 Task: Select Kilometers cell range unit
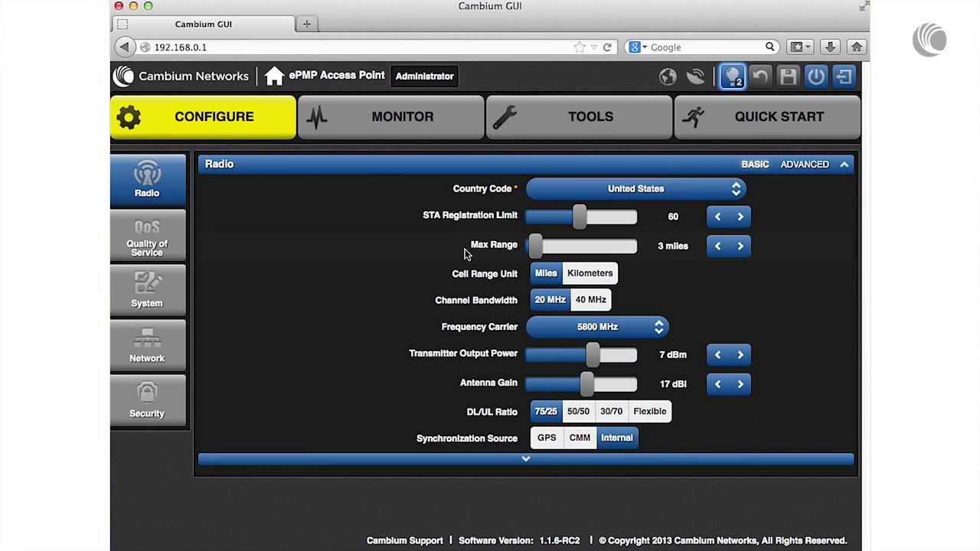click(590, 273)
